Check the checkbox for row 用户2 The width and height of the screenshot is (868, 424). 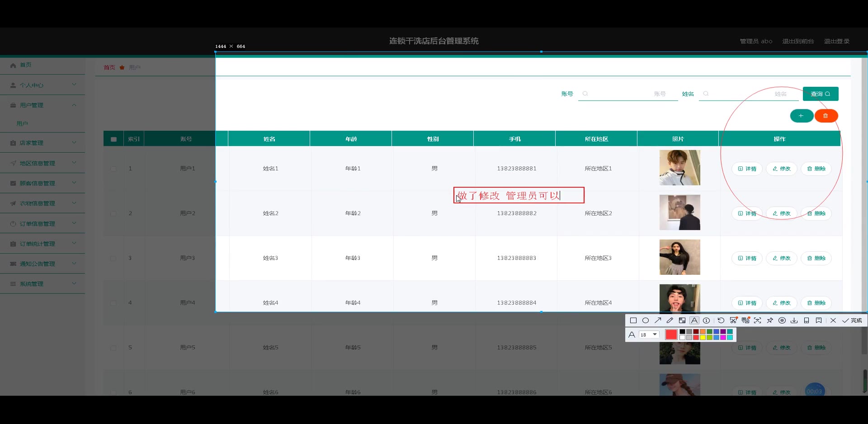(113, 213)
